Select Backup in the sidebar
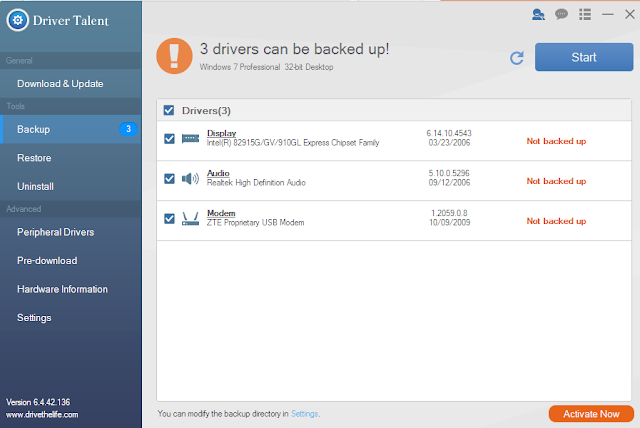The width and height of the screenshot is (640, 428). tap(71, 129)
